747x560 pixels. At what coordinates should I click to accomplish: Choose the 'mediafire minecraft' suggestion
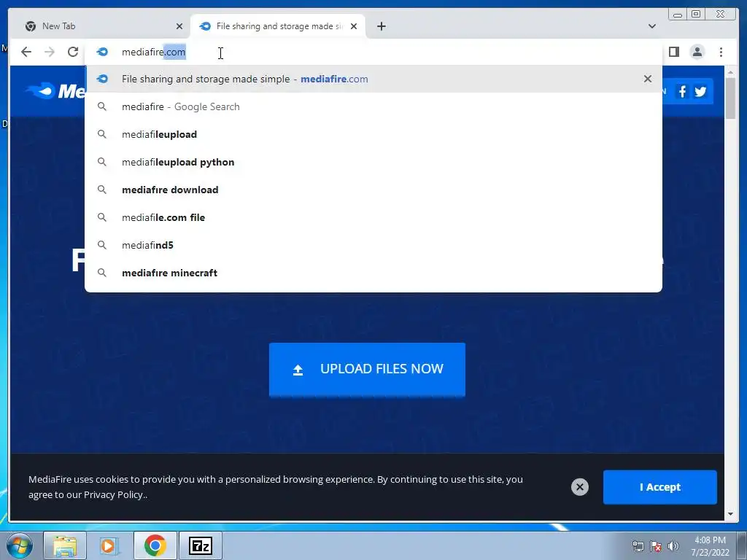coord(373,273)
